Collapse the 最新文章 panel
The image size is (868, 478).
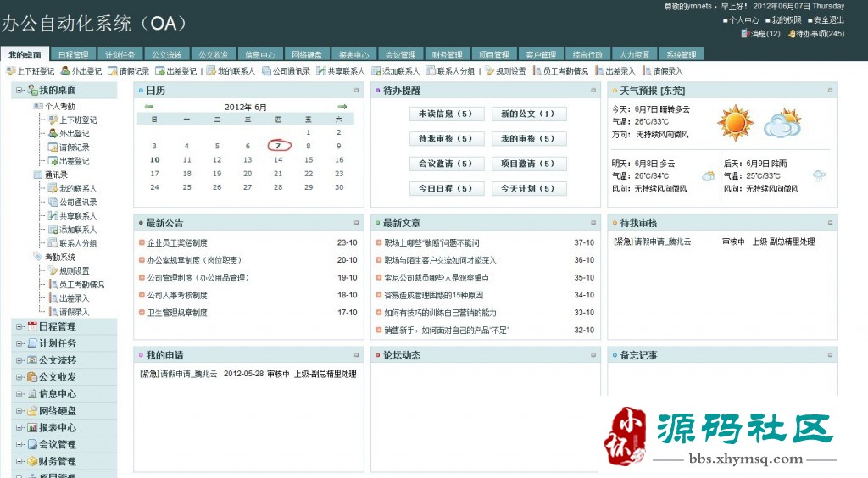[x=593, y=222]
